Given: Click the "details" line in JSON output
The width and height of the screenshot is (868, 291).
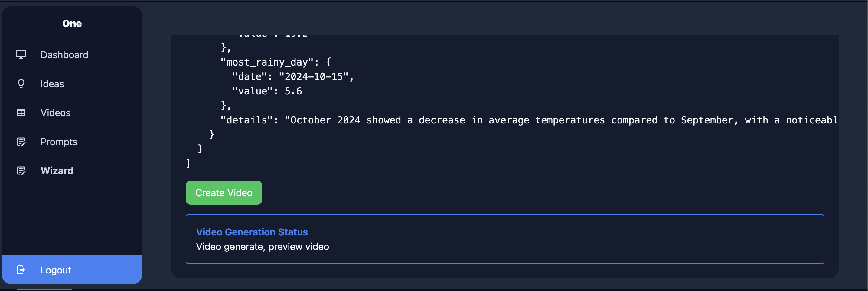Looking at the screenshot, I should pos(529,120).
